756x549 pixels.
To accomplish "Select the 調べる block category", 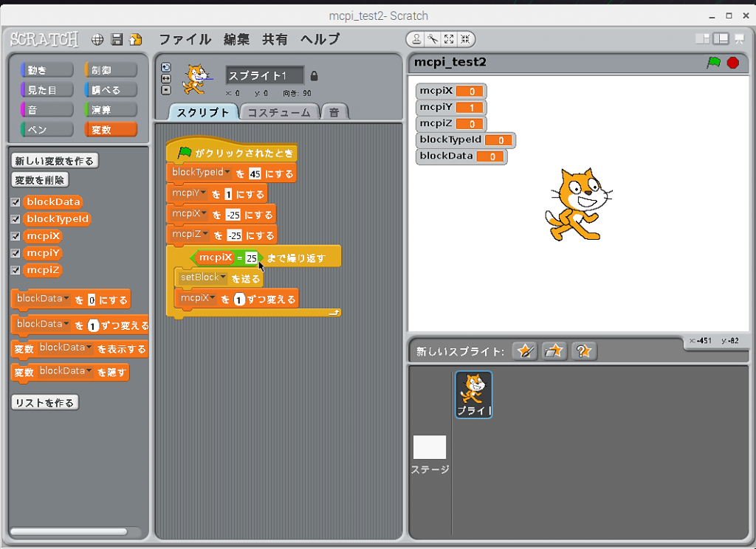I will [x=111, y=89].
